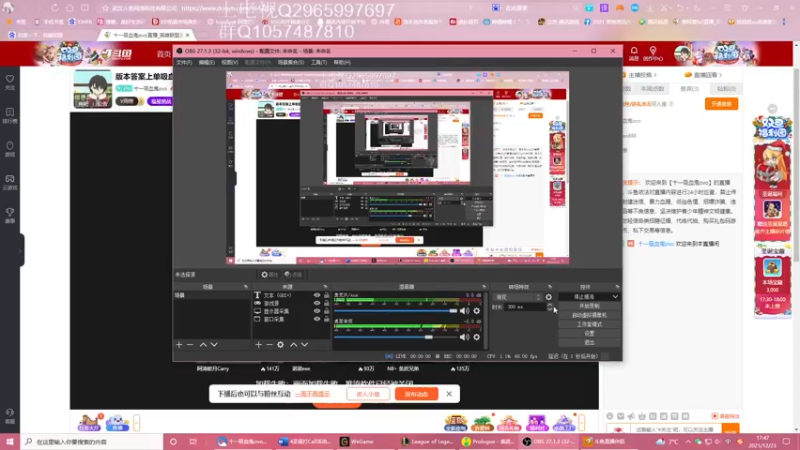This screenshot has width=800, height=450.
Task: Click the transition duration input field
Action: pyautogui.click(x=524, y=307)
